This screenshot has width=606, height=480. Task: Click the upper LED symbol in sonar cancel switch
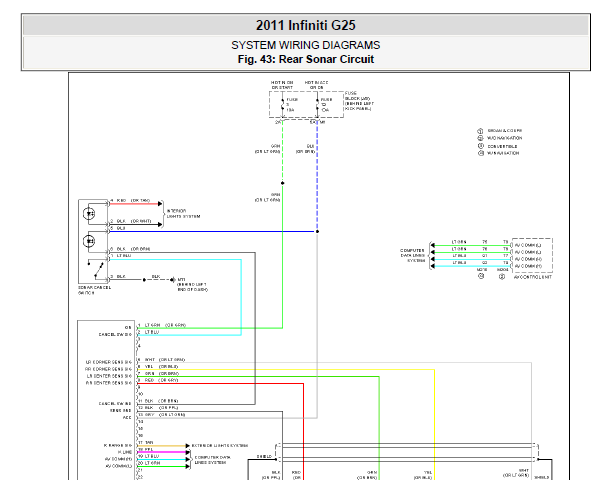click(89, 213)
